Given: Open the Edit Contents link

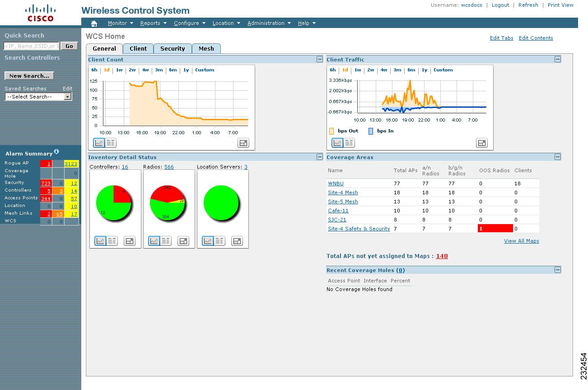Looking at the screenshot, I should [536, 38].
